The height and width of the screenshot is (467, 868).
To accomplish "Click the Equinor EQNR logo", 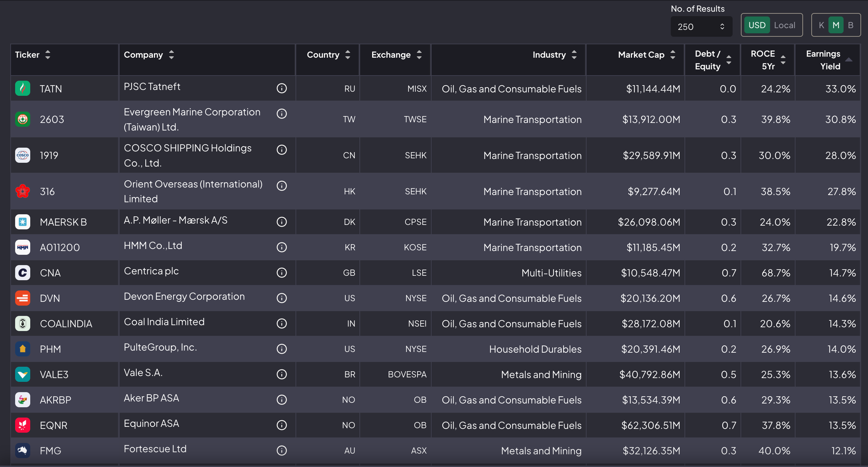I will [x=23, y=425].
